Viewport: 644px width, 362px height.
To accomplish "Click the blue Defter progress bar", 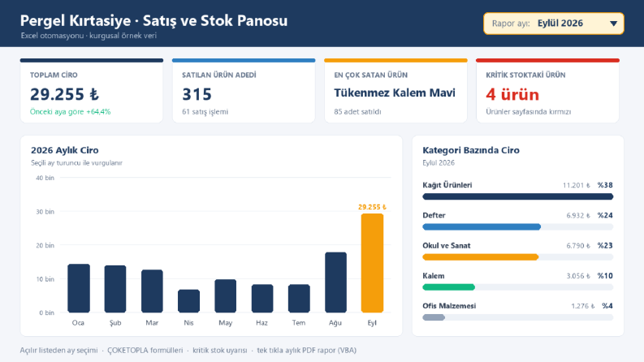I will point(482,227).
